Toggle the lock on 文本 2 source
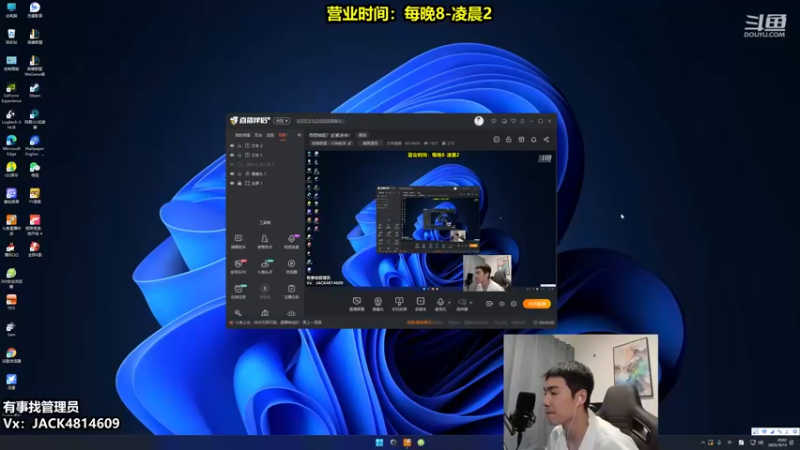 point(239,145)
